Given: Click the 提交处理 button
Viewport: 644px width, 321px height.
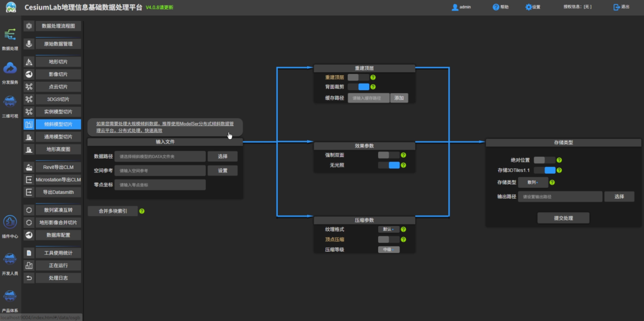Looking at the screenshot, I should [x=563, y=218].
